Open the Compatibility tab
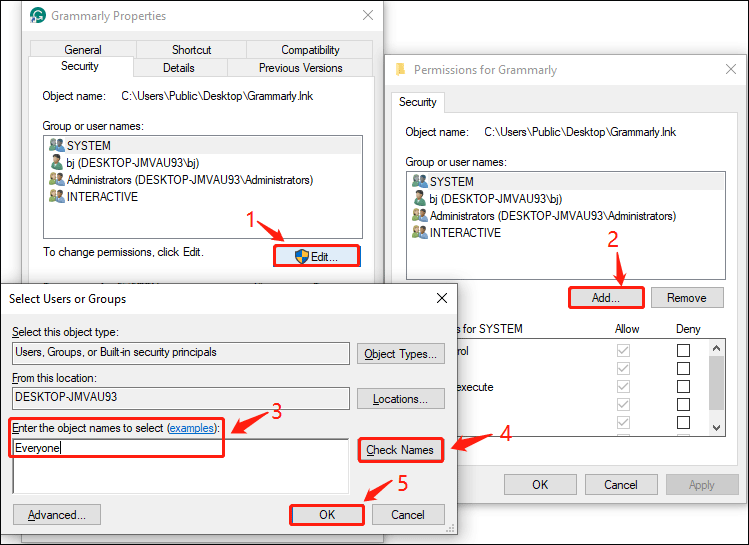 point(310,50)
